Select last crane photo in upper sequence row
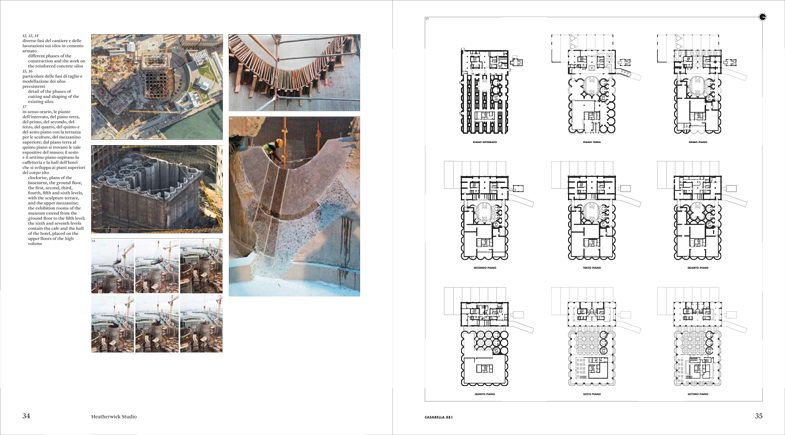The image size is (785, 435). click(201, 266)
